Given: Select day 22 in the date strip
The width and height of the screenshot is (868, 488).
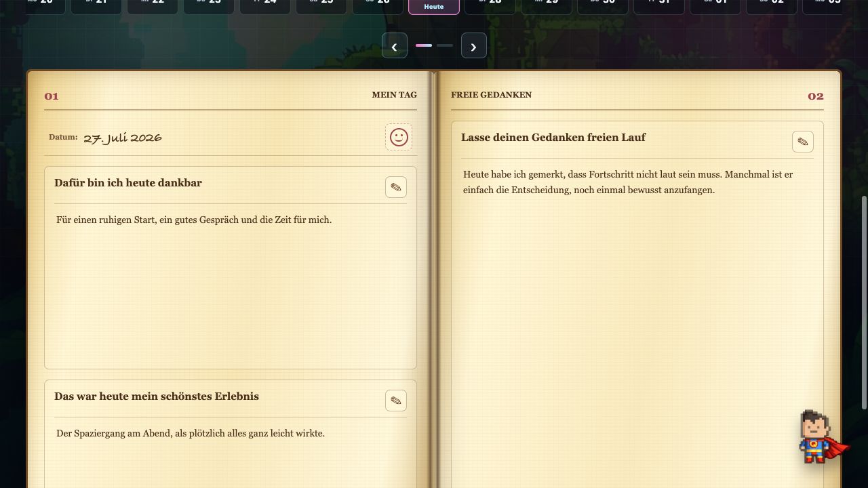Looking at the screenshot, I should coord(153,6).
